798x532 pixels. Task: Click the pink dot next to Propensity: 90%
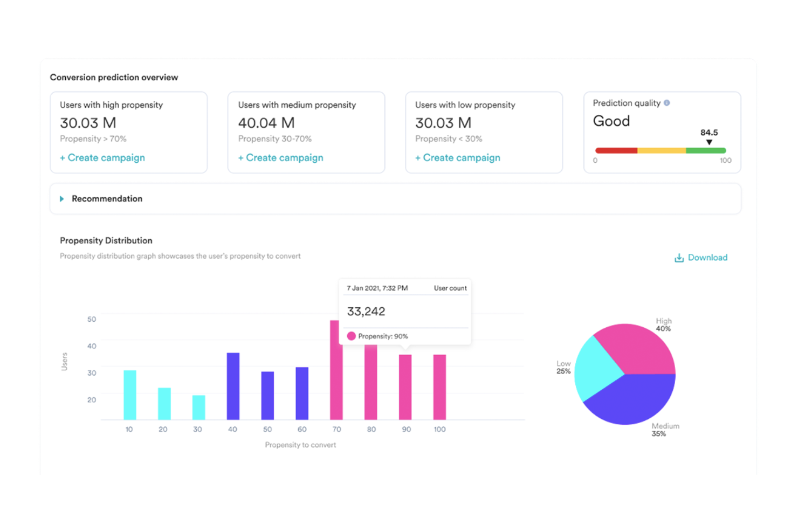(x=352, y=336)
